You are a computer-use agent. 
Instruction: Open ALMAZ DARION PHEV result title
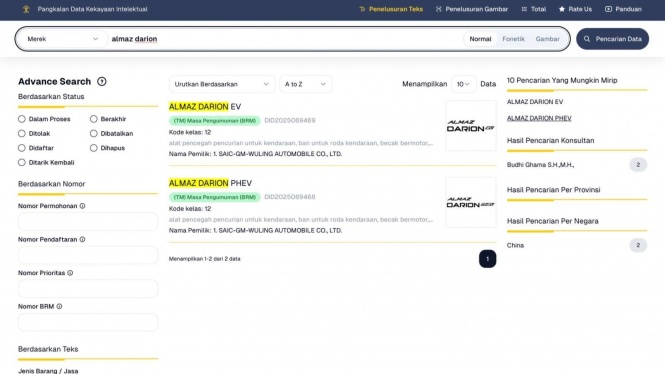coord(210,183)
